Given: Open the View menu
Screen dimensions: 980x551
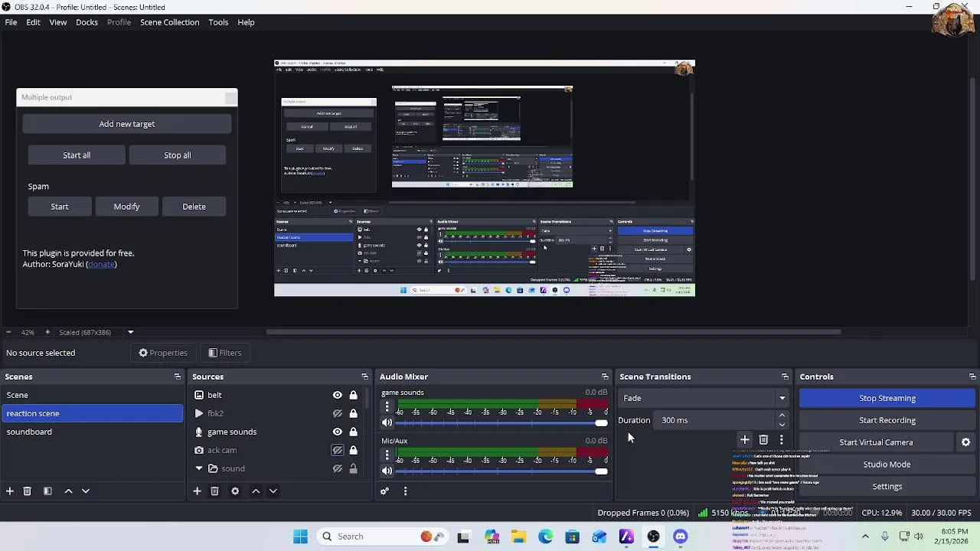Looking at the screenshot, I should (58, 22).
